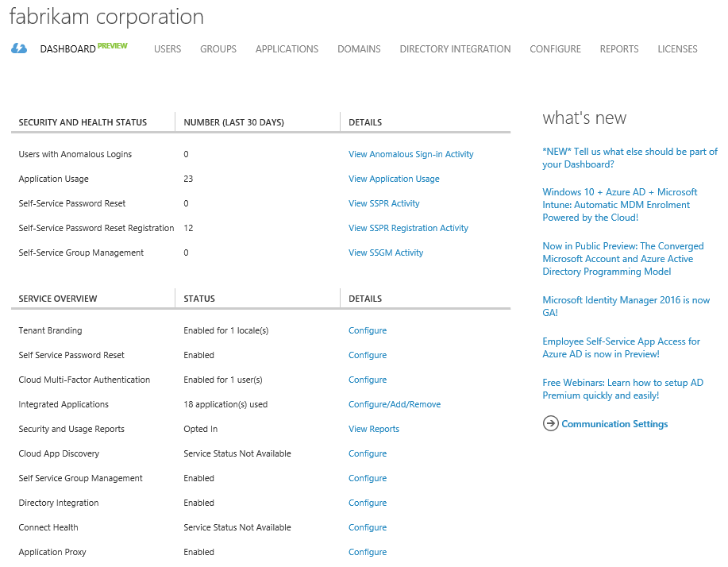
Task: Open View Application Usage link
Action: click(x=394, y=179)
